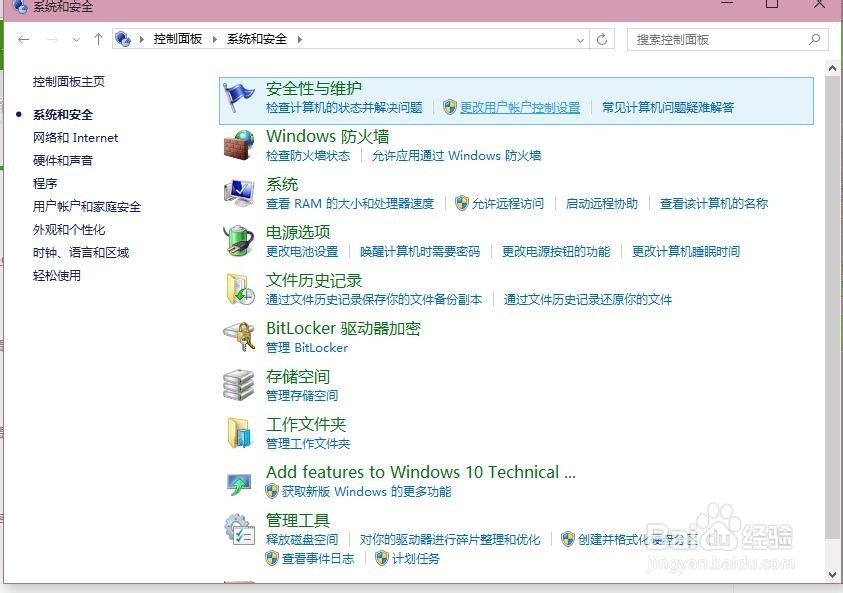Select 轻松使用 in sidebar
843x593 pixels.
click(x=57, y=276)
